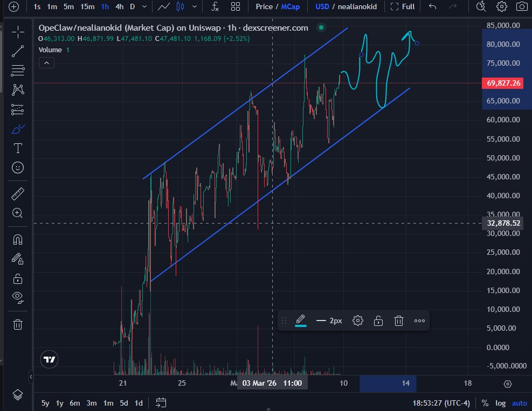Image resolution: width=532 pixels, height=411 pixels.
Task: Open the time axis settings icon
Action: pos(508,384)
